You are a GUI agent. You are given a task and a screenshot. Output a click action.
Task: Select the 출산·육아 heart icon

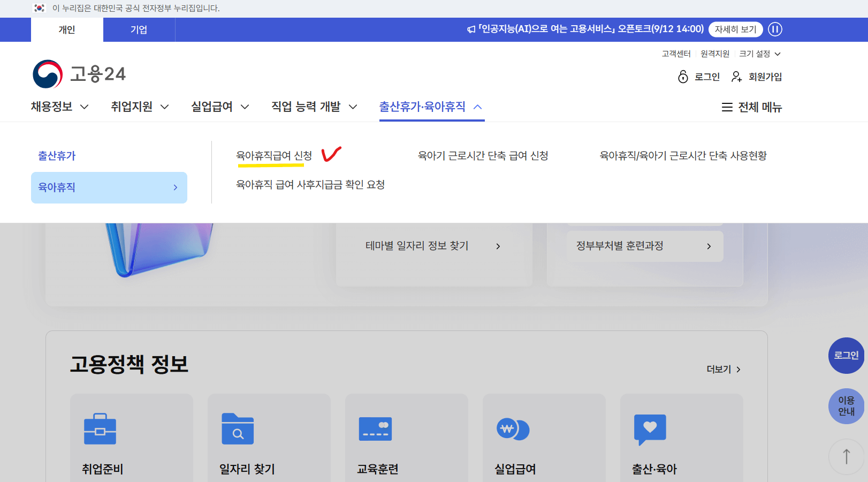point(650,428)
